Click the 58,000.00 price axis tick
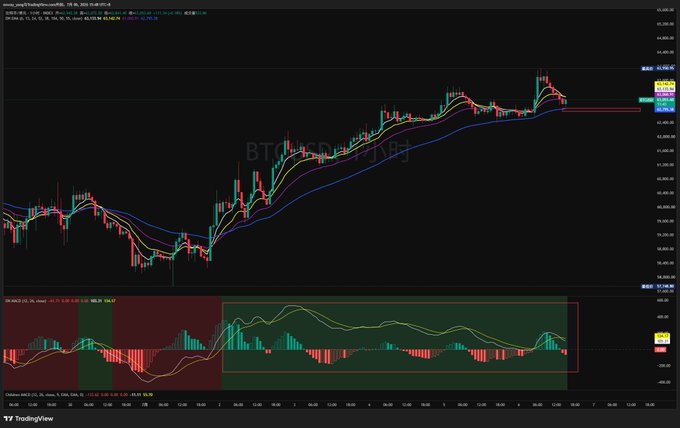Viewport: 680px width, 428px height. (x=666, y=277)
